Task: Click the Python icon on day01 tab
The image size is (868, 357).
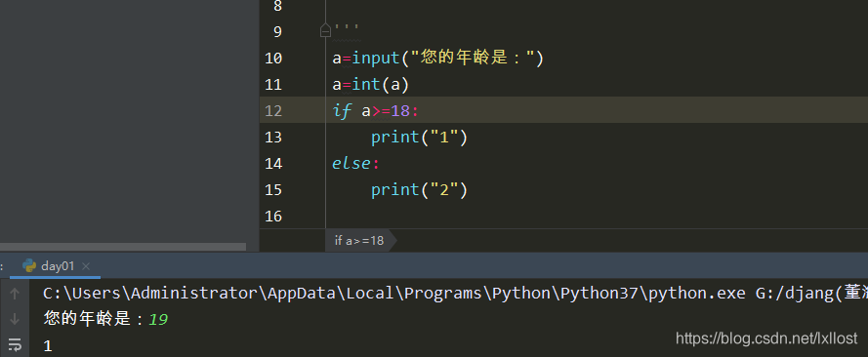Action: click(x=29, y=266)
